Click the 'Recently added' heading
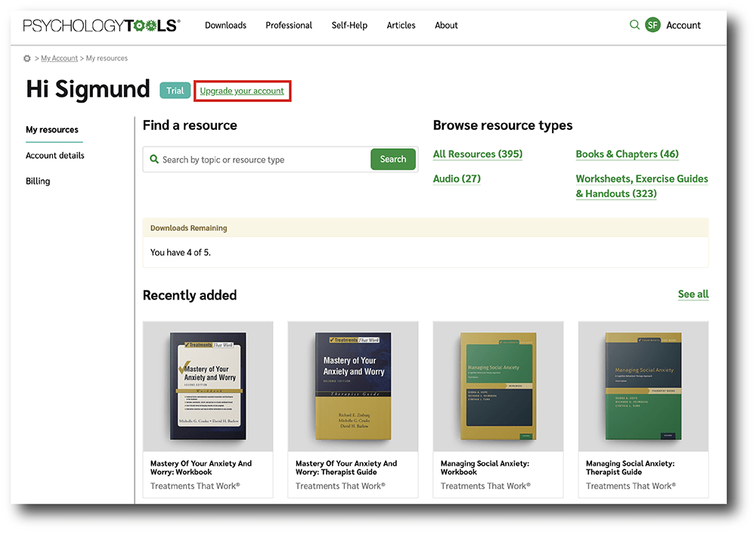756x533 pixels. tap(190, 295)
